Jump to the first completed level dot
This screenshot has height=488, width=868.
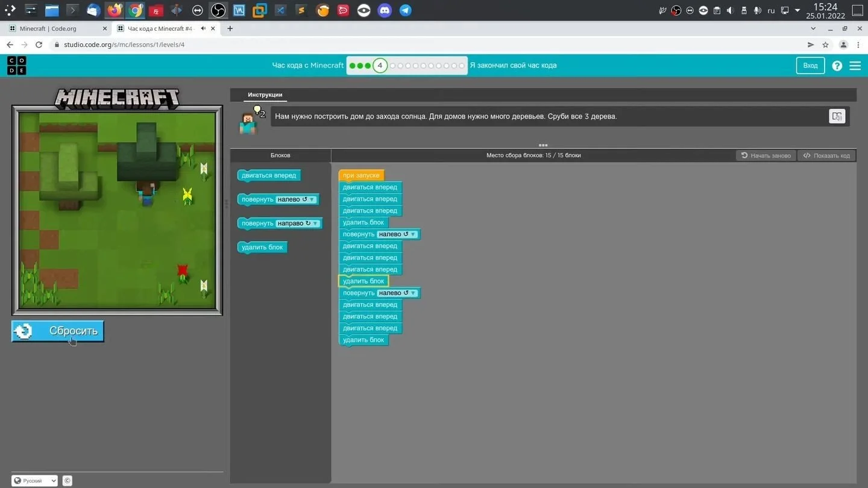pos(353,66)
